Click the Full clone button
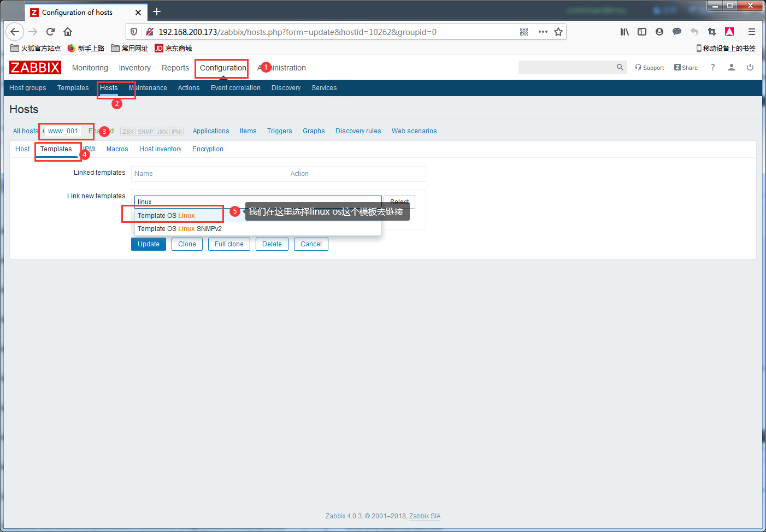This screenshot has width=766, height=532. pyautogui.click(x=229, y=244)
